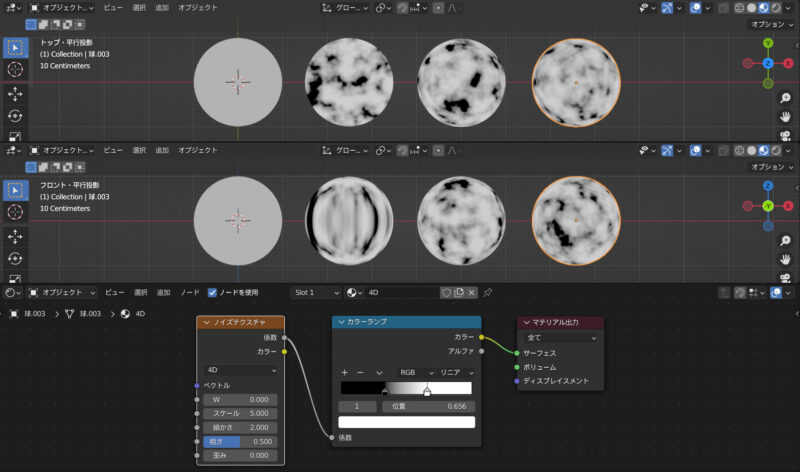Add a color stop with the plus button
This screenshot has height=472, width=800.
pyautogui.click(x=344, y=372)
